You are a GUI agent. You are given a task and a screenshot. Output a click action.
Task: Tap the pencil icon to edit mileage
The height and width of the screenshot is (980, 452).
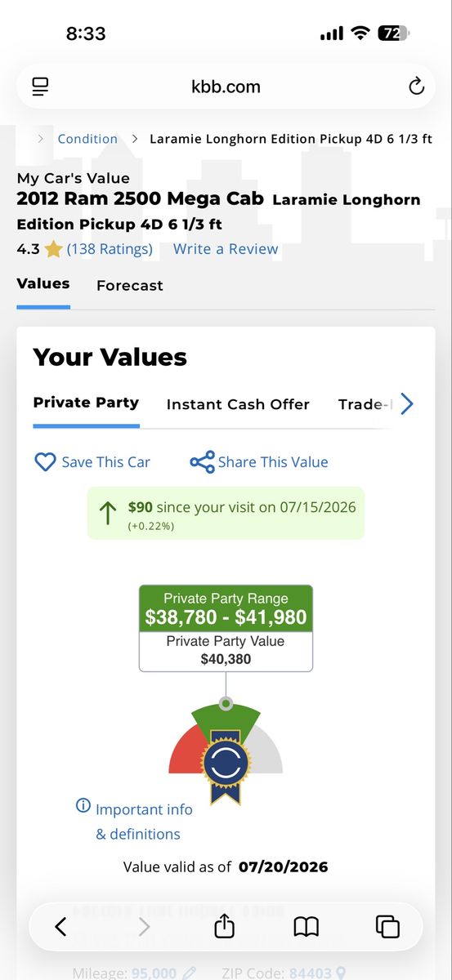[190, 973]
